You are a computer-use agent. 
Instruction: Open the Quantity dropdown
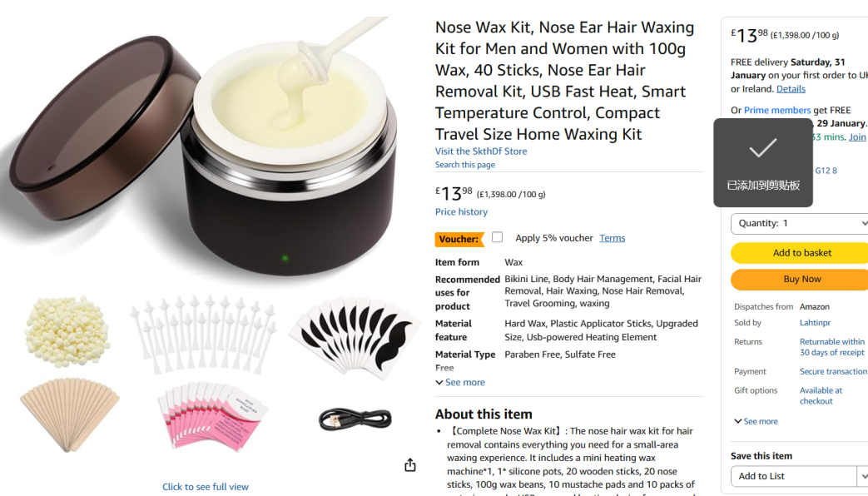(800, 224)
